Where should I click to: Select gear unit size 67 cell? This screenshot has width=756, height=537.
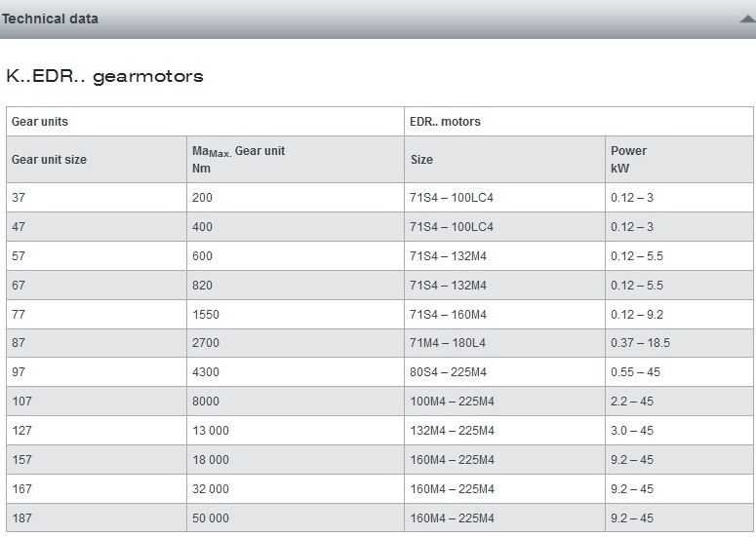[x=97, y=286]
